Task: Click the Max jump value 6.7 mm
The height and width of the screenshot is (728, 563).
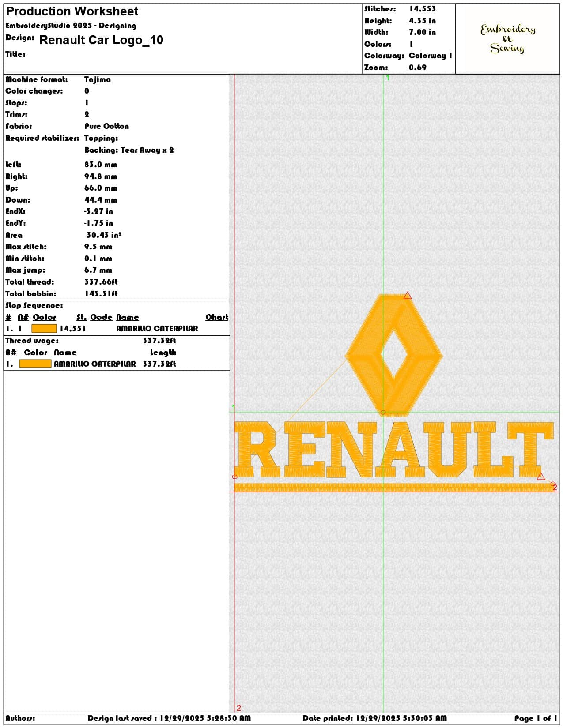Action: coord(98,270)
